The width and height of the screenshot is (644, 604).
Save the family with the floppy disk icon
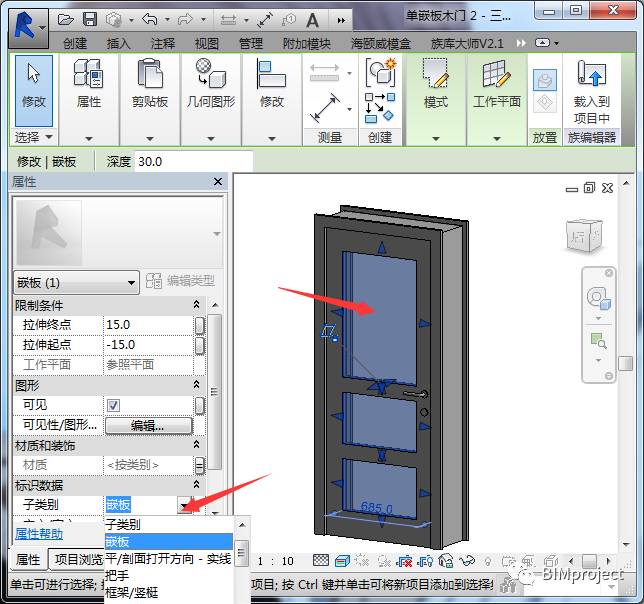[x=90, y=19]
